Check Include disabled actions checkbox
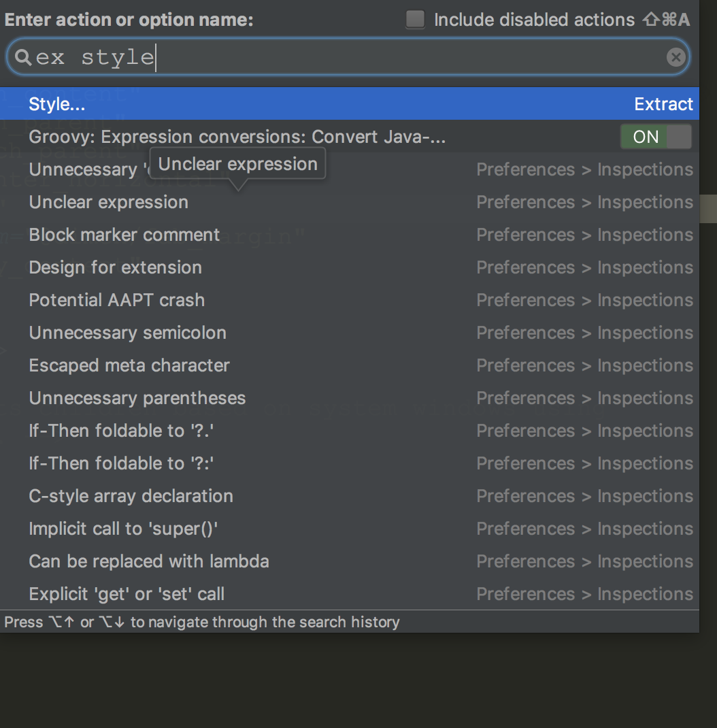The width and height of the screenshot is (717, 728). click(x=415, y=19)
